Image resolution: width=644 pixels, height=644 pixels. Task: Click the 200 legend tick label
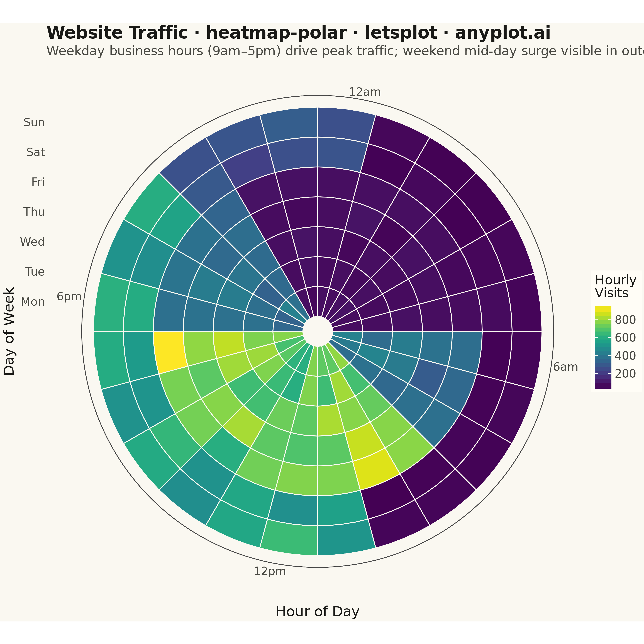(x=625, y=374)
